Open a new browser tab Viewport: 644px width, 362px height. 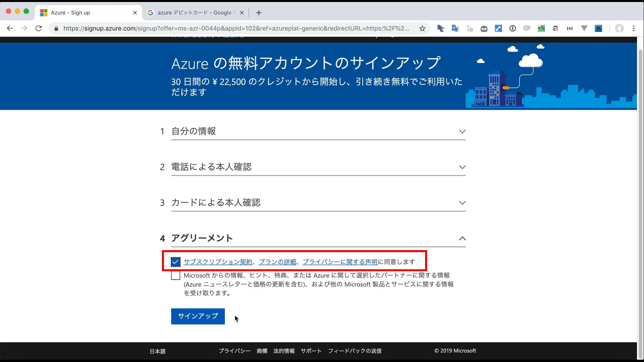coord(258,13)
